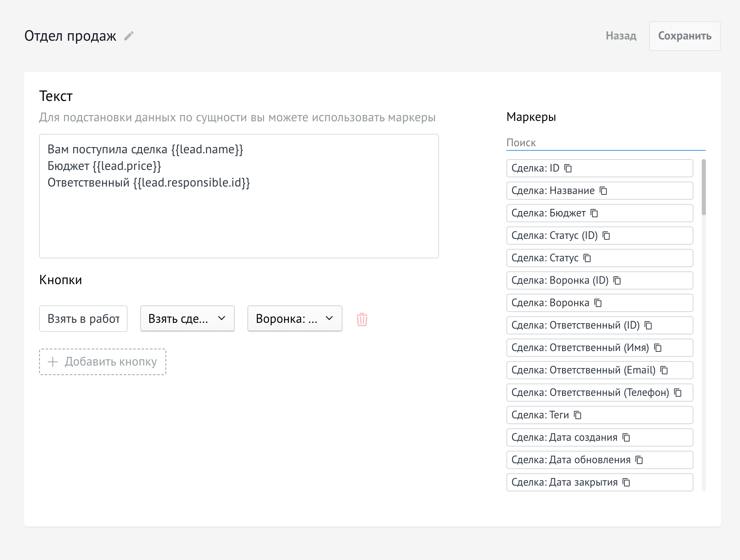Image resolution: width=740 pixels, height=560 pixels.
Task: Copy the Сделка: Дата обновления icon
Action: pyautogui.click(x=639, y=460)
